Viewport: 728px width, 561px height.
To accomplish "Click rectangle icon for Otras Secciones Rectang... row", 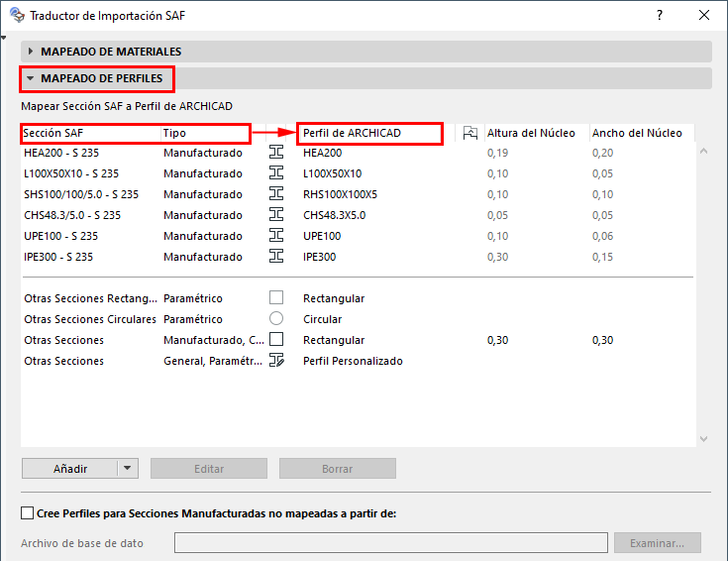I will (276, 297).
